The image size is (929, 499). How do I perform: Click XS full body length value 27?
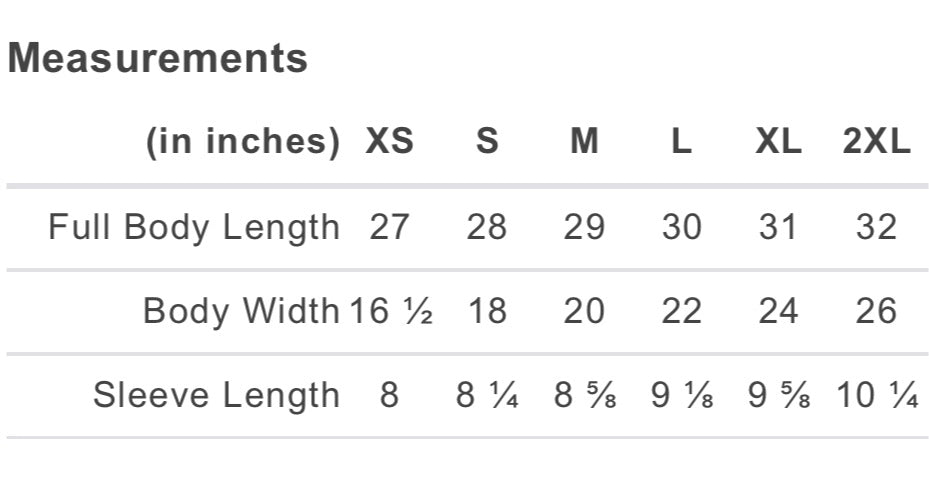click(x=389, y=227)
